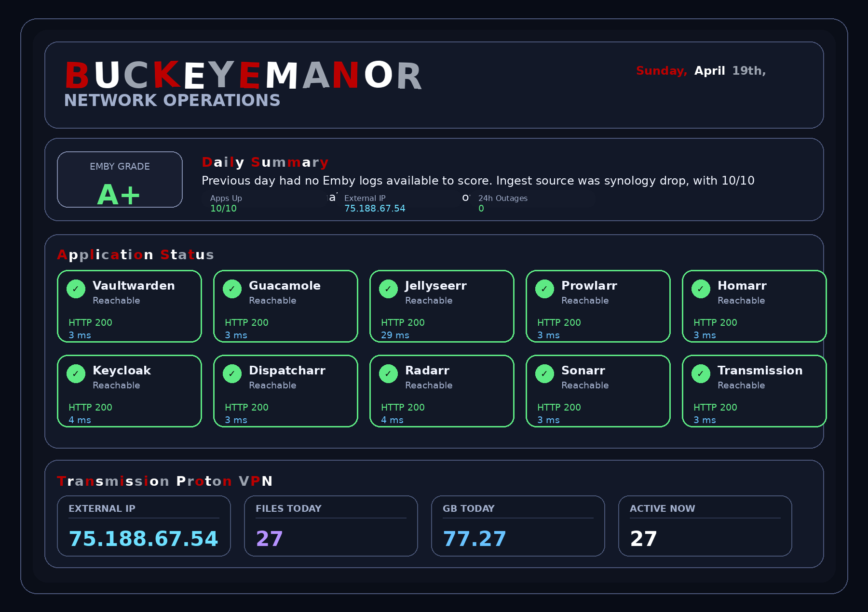Click the Active Now count card
This screenshot has width=868, height=612.
[x=705, y=526]
